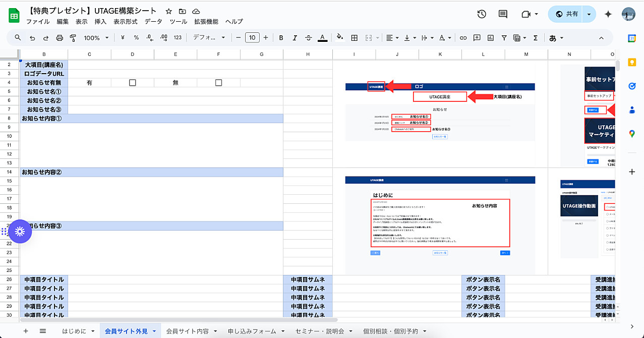Format as currency with yen button
This screenshot has width=644, height=338.
pos(123,38)
